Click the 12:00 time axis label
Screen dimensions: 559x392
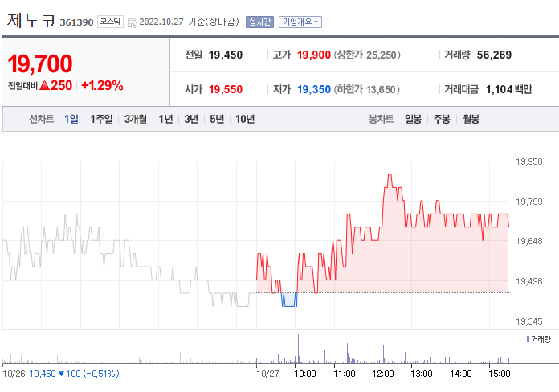pos(382,374)
